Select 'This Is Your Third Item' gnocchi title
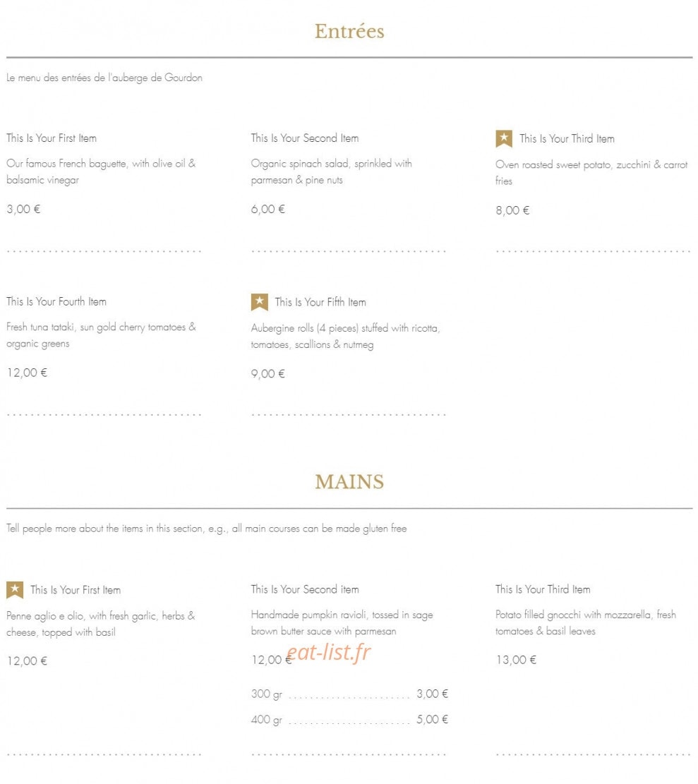Image resolution: width=698 pixels, height=784 pixels. click(x=543, y=589)
